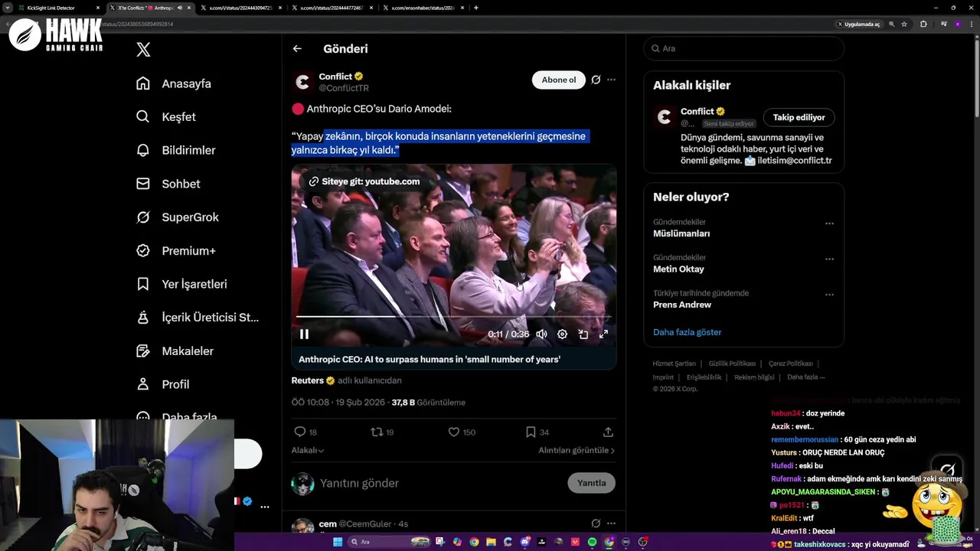
Task: Click the Bildirimler bell icon
Action: coord(143,150)
